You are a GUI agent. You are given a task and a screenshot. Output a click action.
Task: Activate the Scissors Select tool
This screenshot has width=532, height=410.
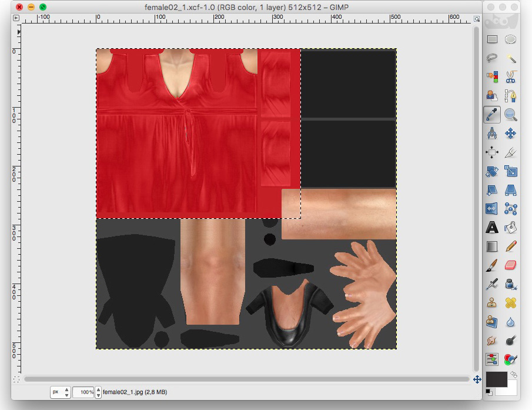pyautogui.click(x=511, y=77)
